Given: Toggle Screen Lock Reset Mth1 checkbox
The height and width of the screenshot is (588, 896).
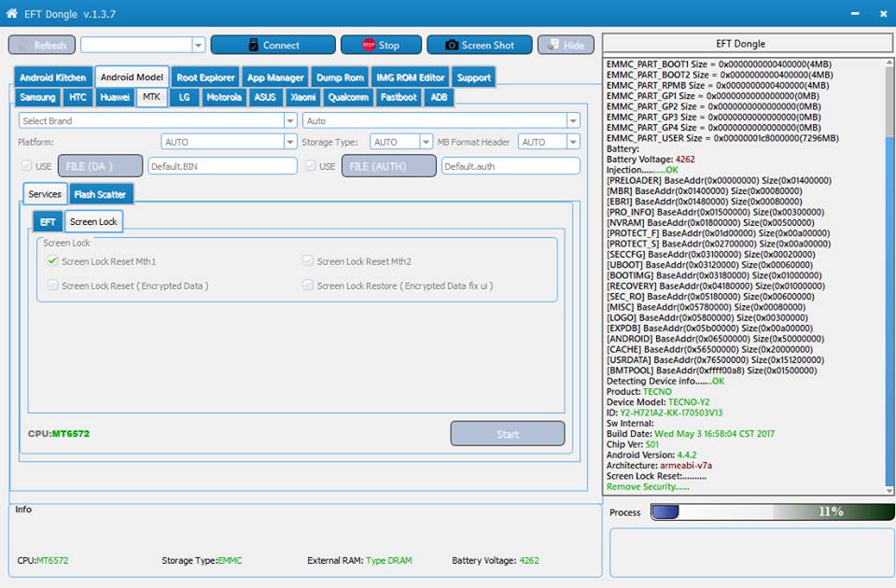Looking at the screenshot, I should click(52, 261).
